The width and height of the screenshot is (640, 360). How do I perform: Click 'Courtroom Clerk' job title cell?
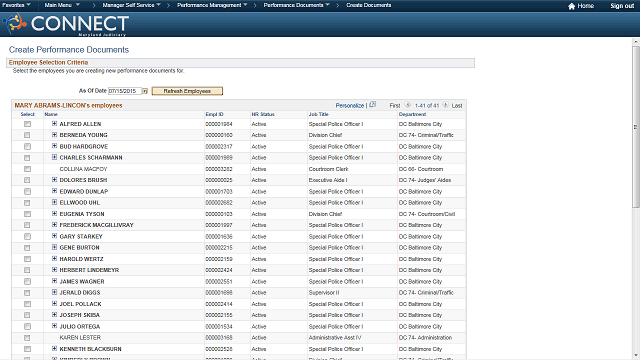(x=328, y=169)
